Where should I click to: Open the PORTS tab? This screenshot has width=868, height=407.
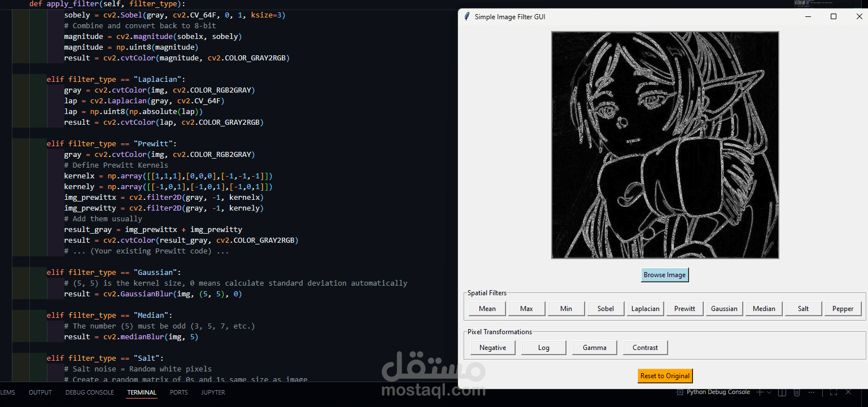pos(179,392)
